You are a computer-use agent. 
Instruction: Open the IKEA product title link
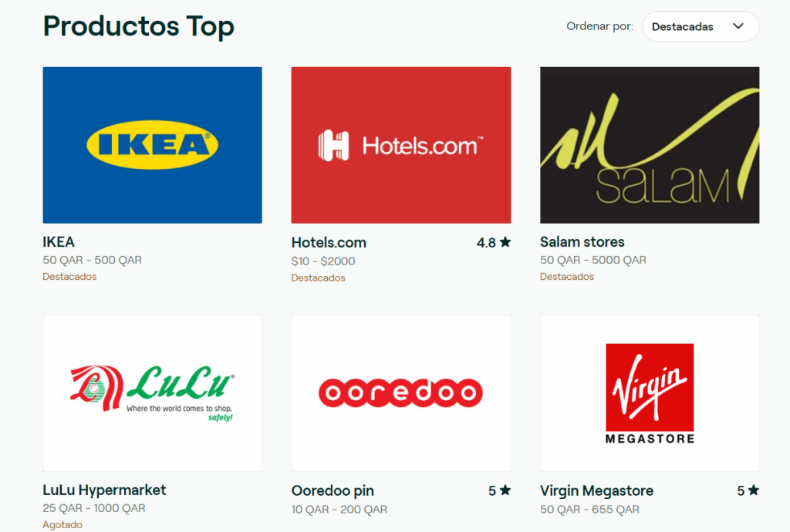[59, 242]
